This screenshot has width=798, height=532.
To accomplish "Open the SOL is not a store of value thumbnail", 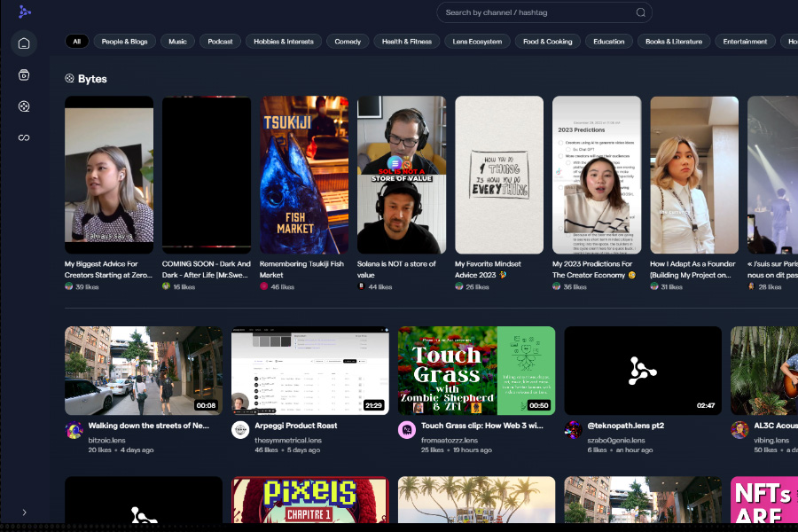I will pos(402,175).
